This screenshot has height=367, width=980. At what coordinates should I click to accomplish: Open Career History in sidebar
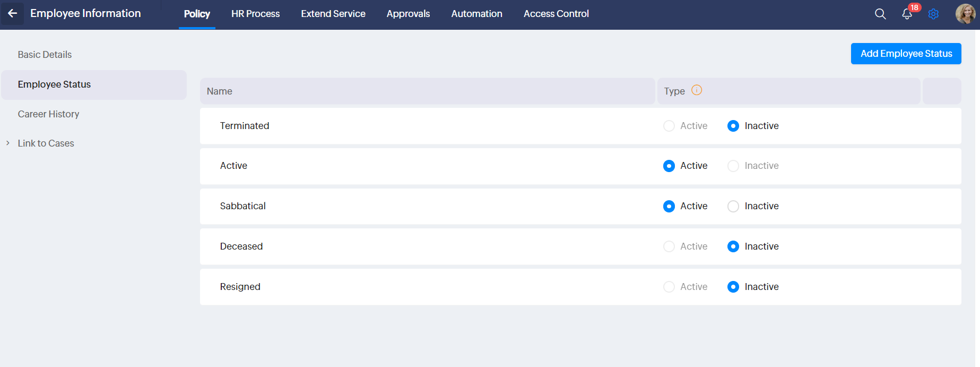pyautogui.click(x=48, y=114)
